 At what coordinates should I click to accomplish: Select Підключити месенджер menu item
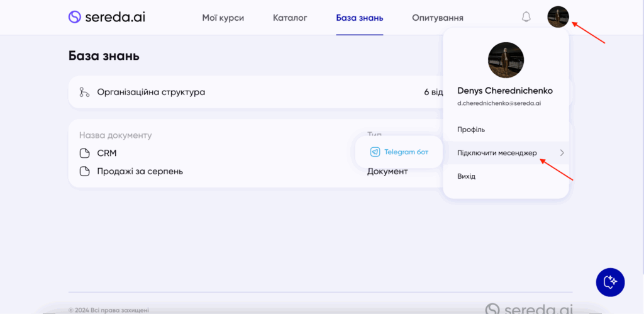(x=497, y=152)
